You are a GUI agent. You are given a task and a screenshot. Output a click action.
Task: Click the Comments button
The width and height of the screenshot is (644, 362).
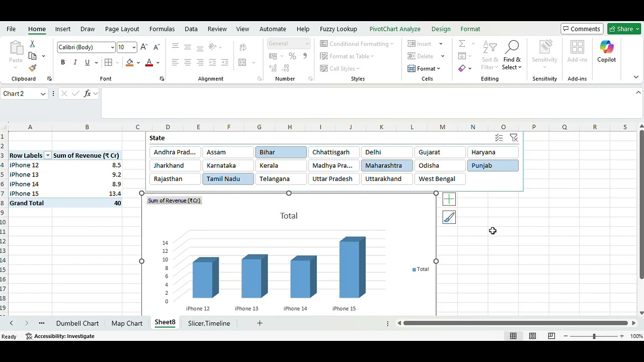582,29
